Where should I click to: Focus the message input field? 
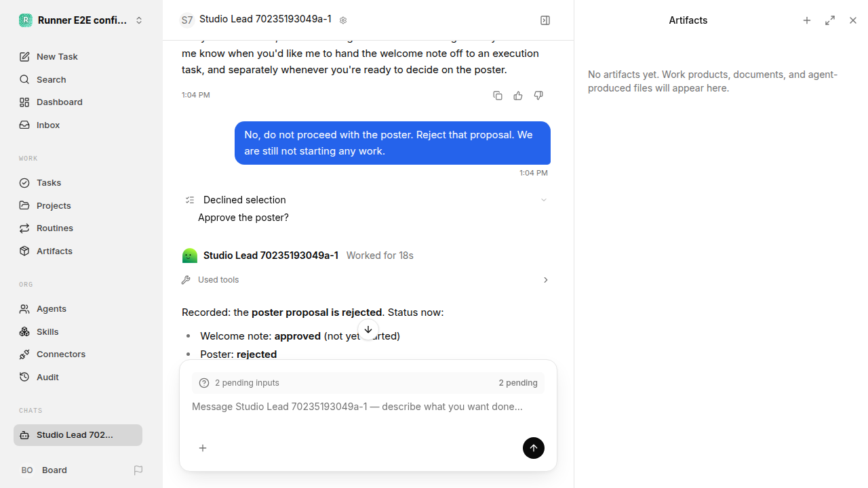[x=368, y=407]
